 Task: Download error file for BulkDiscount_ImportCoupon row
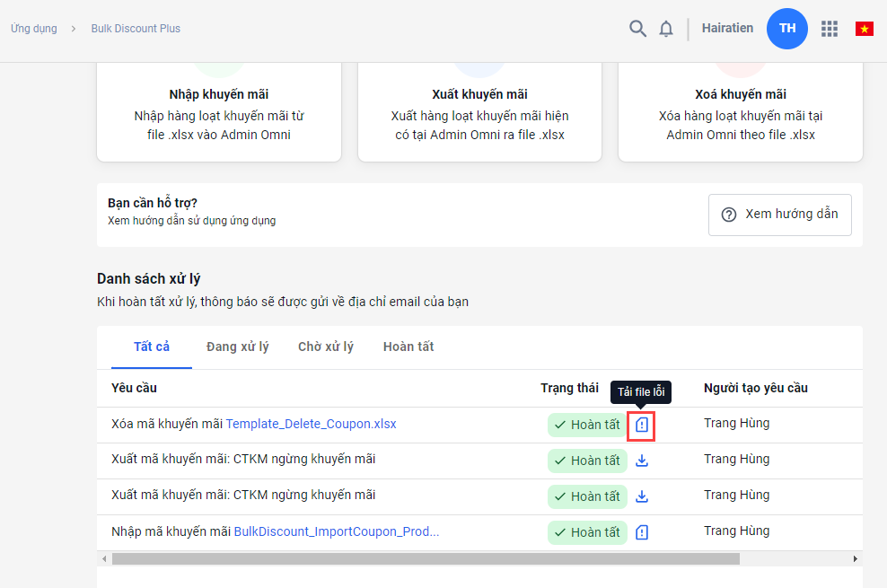click(x=642, y=532)
